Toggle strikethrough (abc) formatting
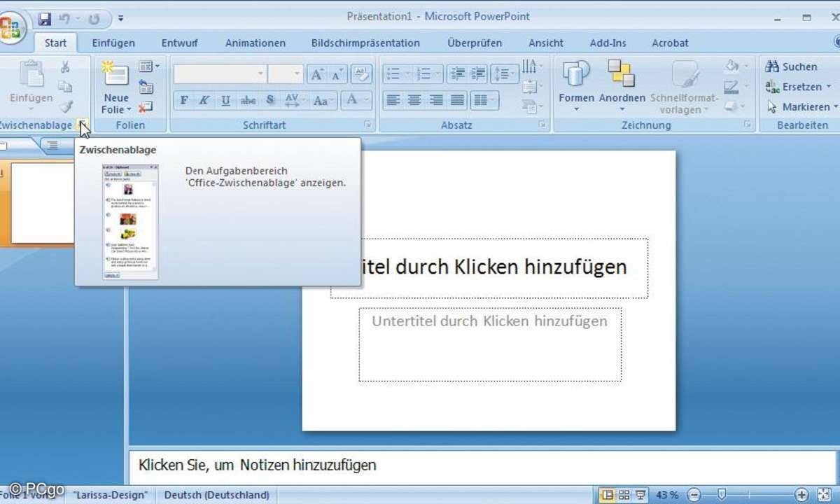The height and width of the screenshot is (504, 840). (x=248, y=100)
